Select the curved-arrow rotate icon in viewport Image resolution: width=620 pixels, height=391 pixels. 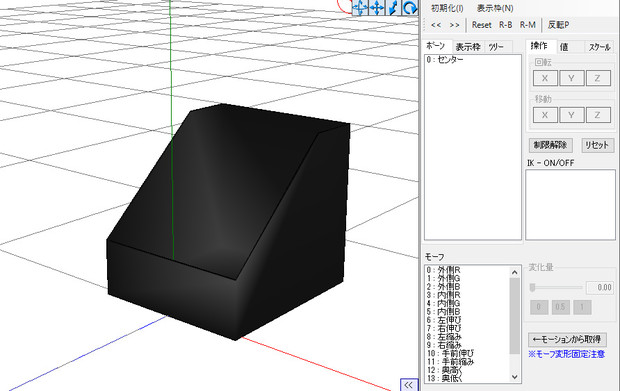click(x=410, y=8)
